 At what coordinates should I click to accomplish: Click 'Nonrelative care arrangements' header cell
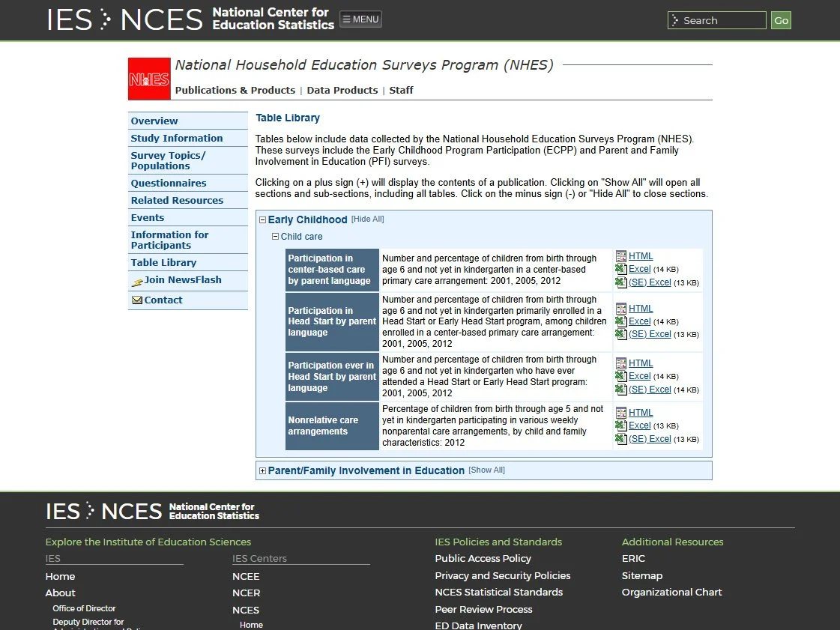click(x=332, y=426)
